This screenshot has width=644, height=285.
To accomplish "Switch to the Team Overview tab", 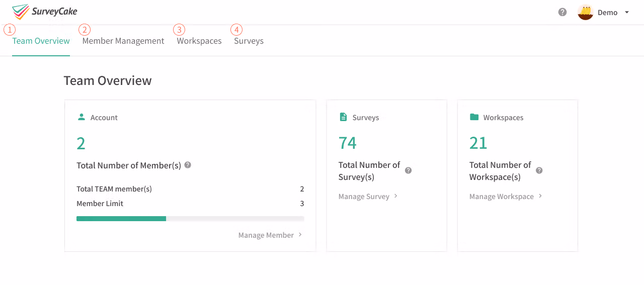I will point(41,41).
